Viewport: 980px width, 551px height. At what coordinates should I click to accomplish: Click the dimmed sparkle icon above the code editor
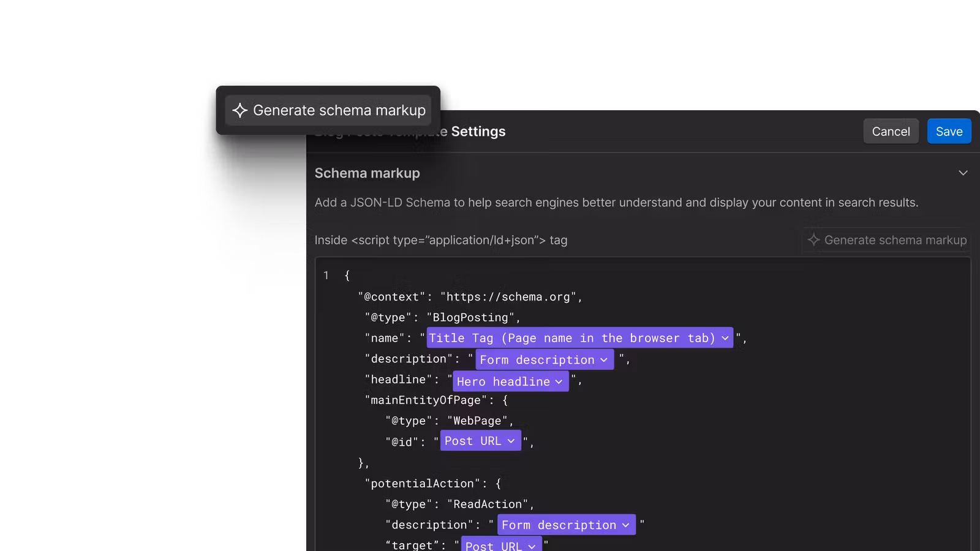813,240
